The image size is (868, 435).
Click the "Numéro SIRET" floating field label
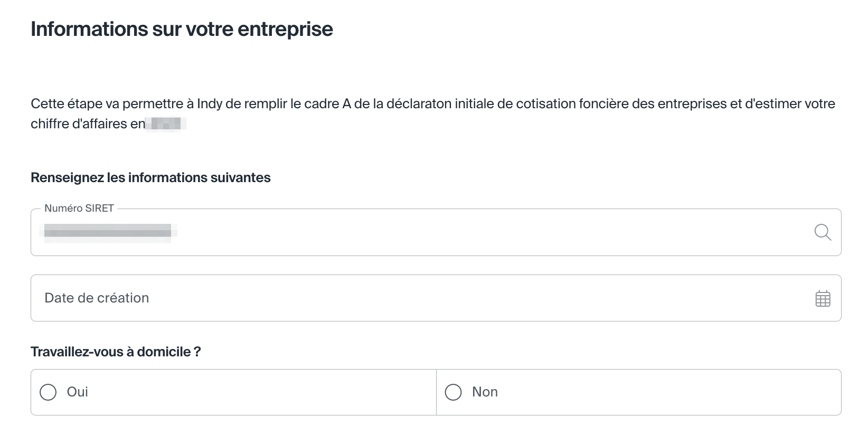coord(79,209)
